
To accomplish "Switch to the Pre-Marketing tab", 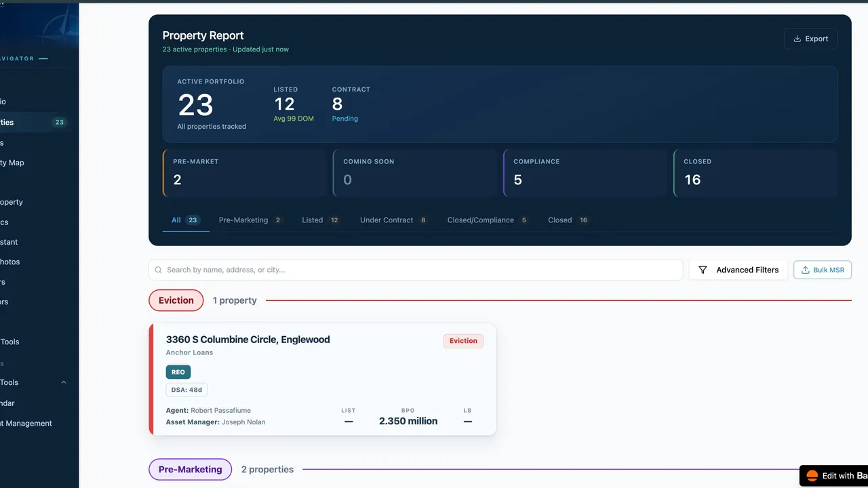I will (251, 220).
